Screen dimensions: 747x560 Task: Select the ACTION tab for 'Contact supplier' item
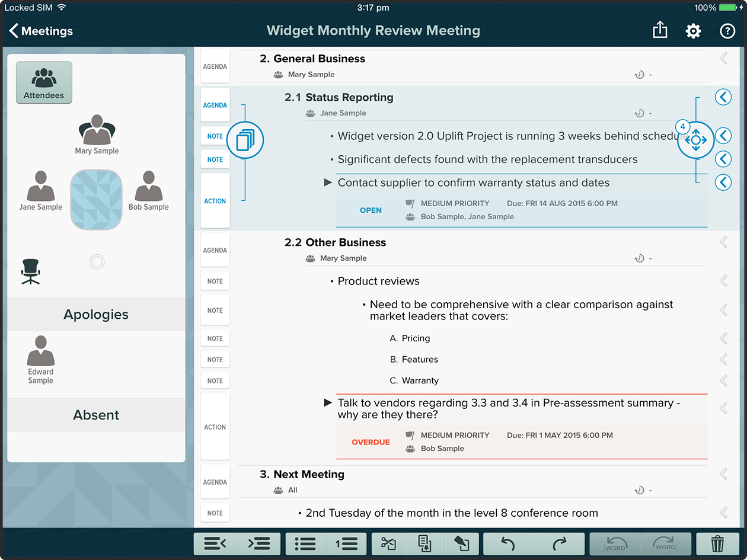pyautogui.click(x=215, y=201)
